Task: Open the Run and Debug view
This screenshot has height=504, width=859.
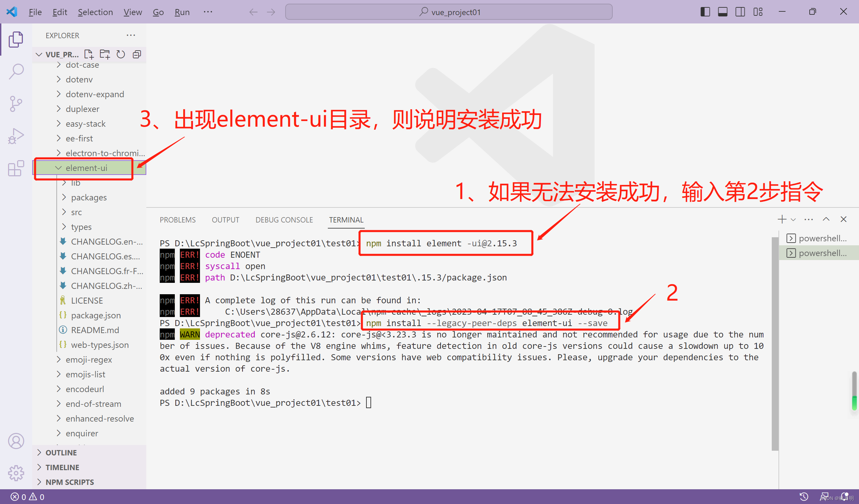Action: (16, 136)
